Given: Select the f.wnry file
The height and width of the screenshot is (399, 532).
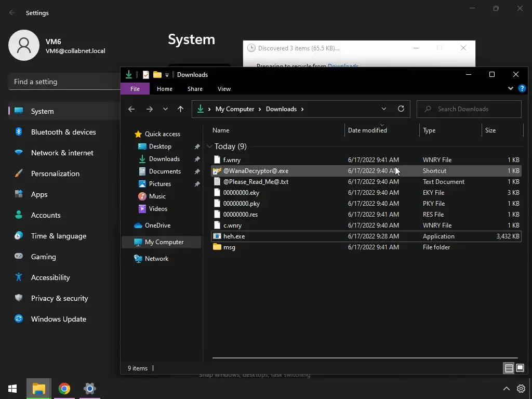Looking at the screenshot, I should 366,160.
